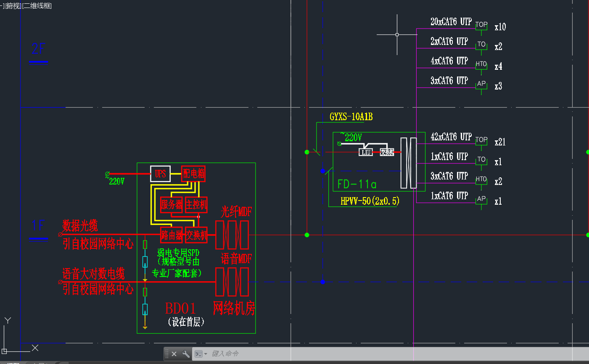This screenshot has height=364, width=589.
Task: Select the ~220V label inside FD-11a
Action: 351,137
